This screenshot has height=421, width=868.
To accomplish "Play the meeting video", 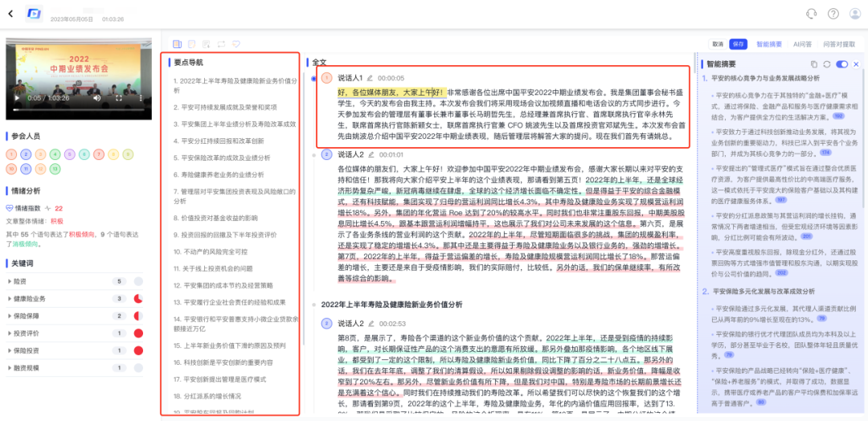I will (17, 98).
